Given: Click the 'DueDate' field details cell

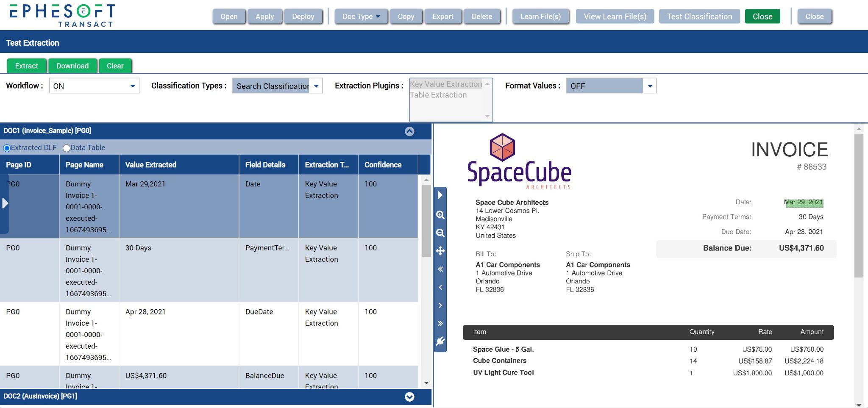Looking at the screenshot, I should click(269, 334).
